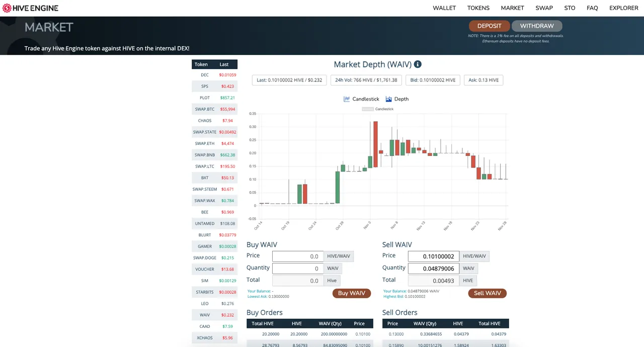Select the SWAP.STATE token row

pyautogui.click(x=214, y=132)
